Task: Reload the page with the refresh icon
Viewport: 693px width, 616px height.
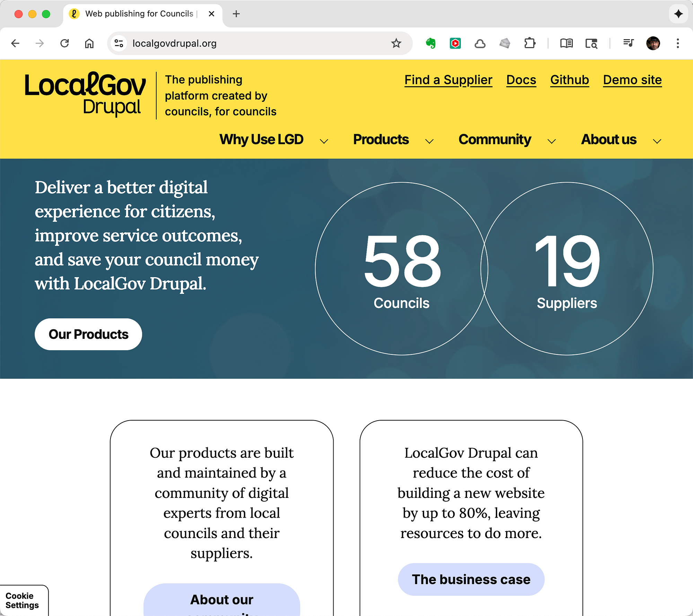Action: [x=64, y=43]
